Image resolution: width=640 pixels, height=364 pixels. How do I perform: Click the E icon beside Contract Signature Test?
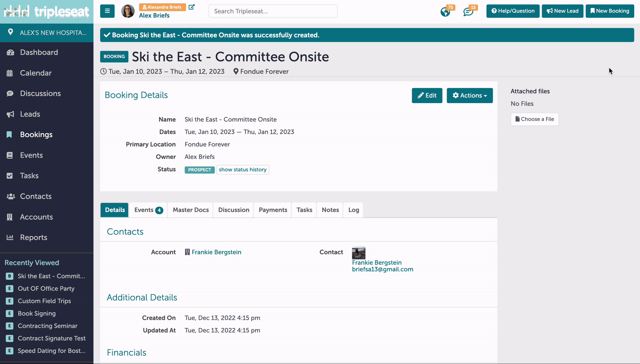[x=9, y=338]
